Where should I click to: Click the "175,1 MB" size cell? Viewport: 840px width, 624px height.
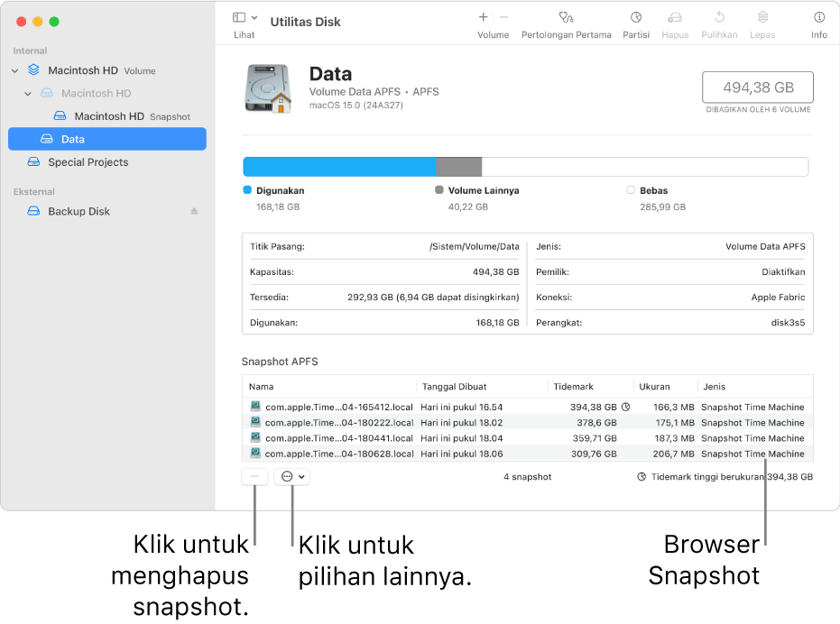tap(675, 422)
